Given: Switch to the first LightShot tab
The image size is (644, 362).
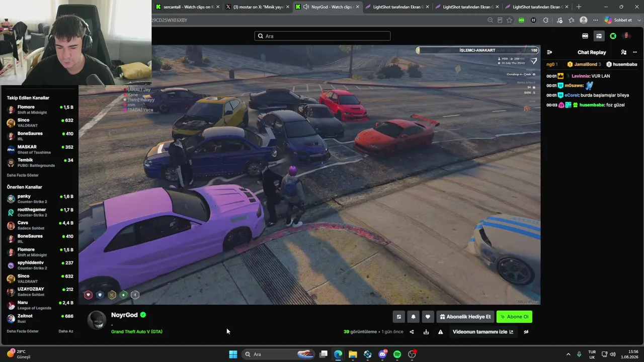Looking at the screenshot, I should click(397, 7).
